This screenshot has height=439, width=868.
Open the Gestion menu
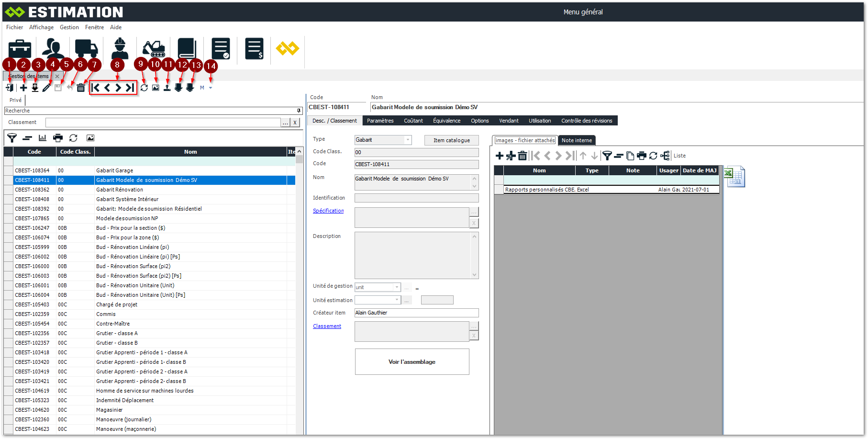point(69,27)
